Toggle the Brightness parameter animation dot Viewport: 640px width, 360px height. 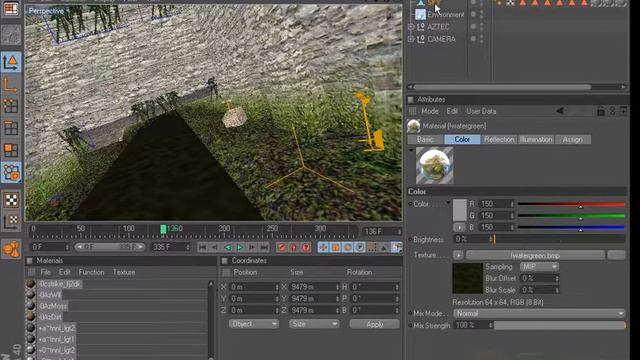[x=410, y=240]
